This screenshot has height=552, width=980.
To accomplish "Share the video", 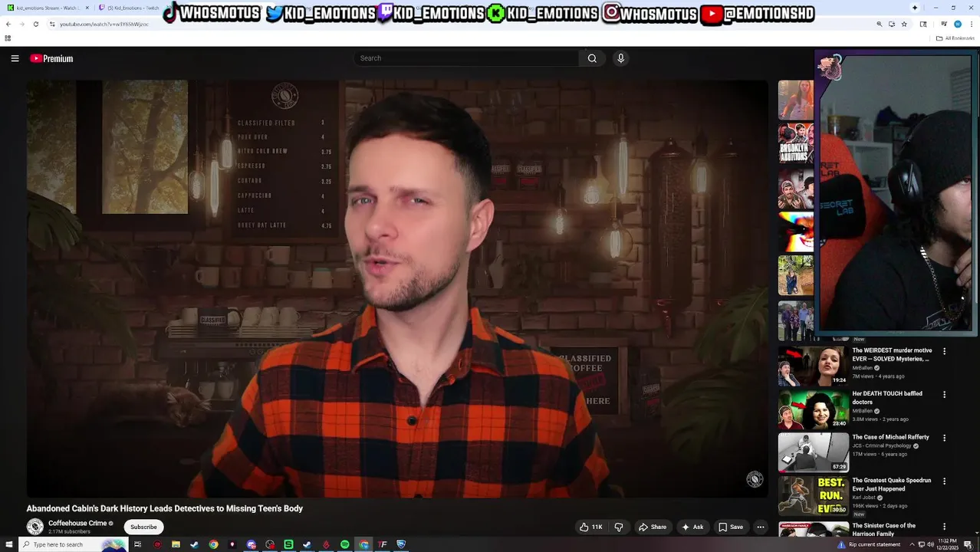I will (653, 527).
